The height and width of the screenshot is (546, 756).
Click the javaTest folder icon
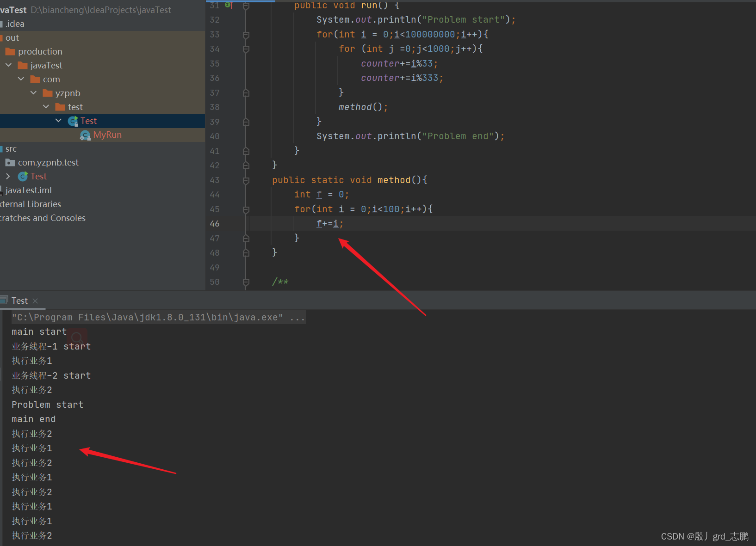point(23,65)
